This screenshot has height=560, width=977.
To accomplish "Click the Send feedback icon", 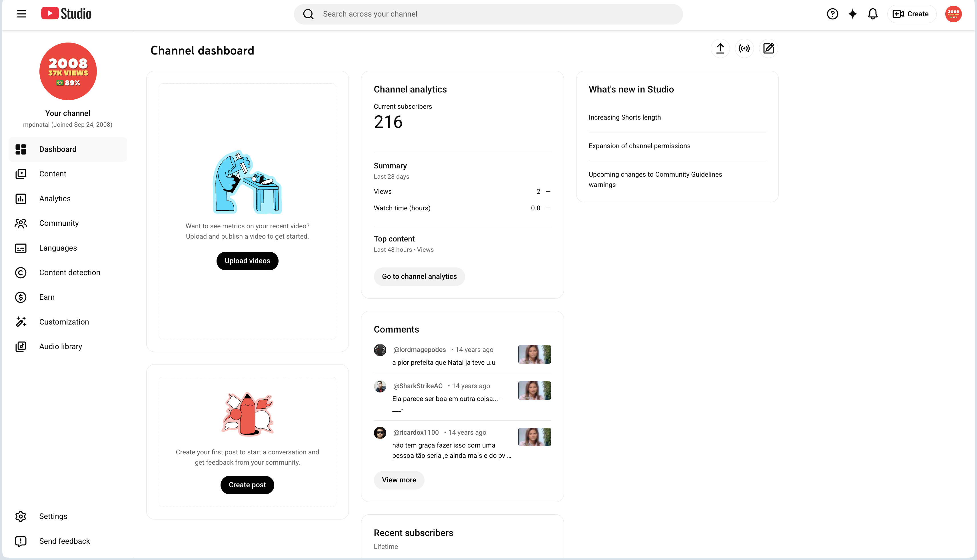I will tap(21, 541).
